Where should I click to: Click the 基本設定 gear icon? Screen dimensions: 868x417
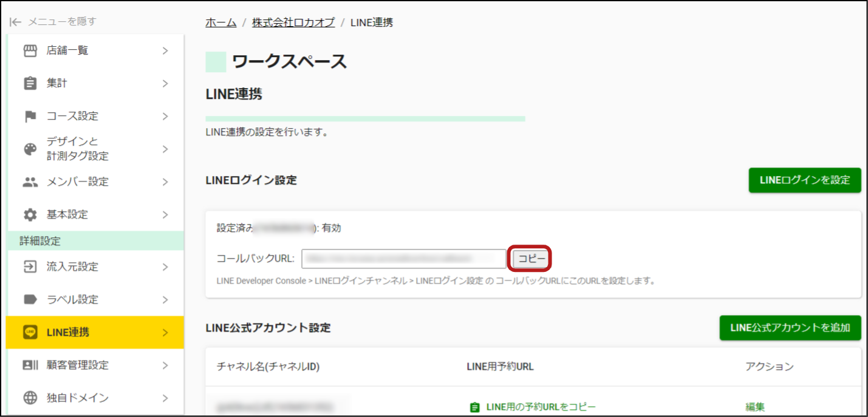(30, 215)
